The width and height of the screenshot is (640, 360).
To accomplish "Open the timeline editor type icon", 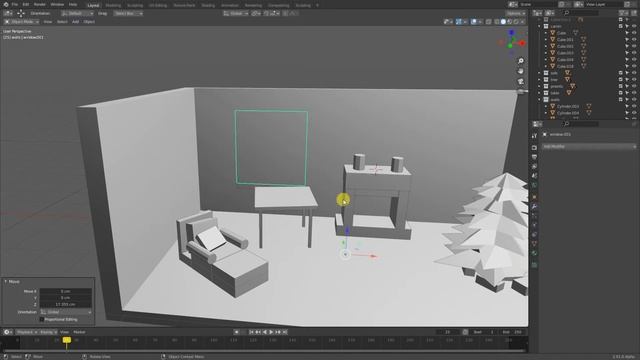I will coord(7,332).
